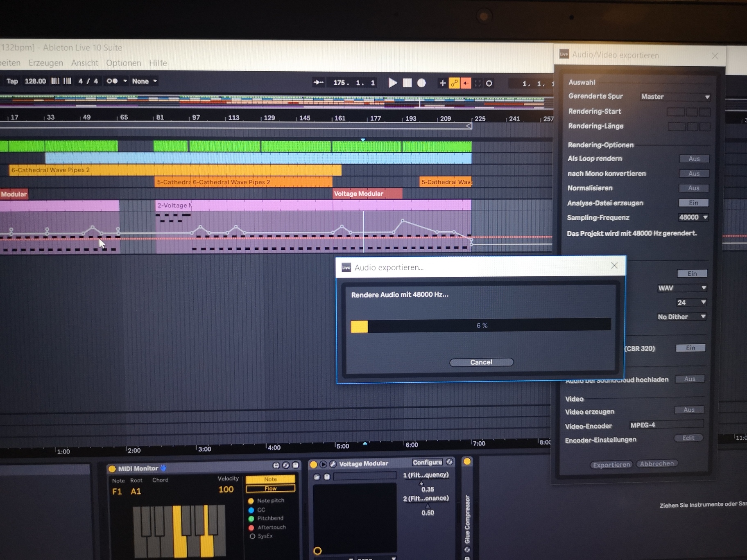
Task: Open the Erzeugen menu
Action: [46, 63]
